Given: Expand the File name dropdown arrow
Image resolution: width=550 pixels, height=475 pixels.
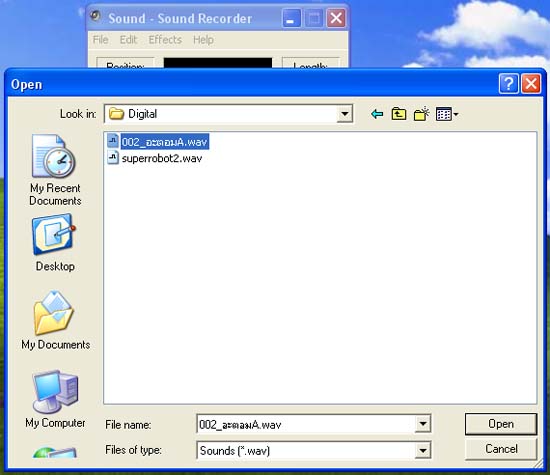Looking at the screenshot, I should [423, 424].
